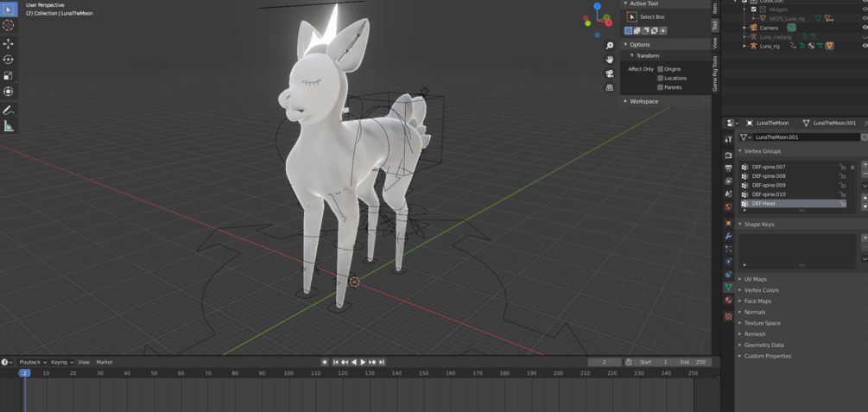Toggle visibility eye for Luna_rig in outliner
Screen dimensions: 868x412
point(865,46)
